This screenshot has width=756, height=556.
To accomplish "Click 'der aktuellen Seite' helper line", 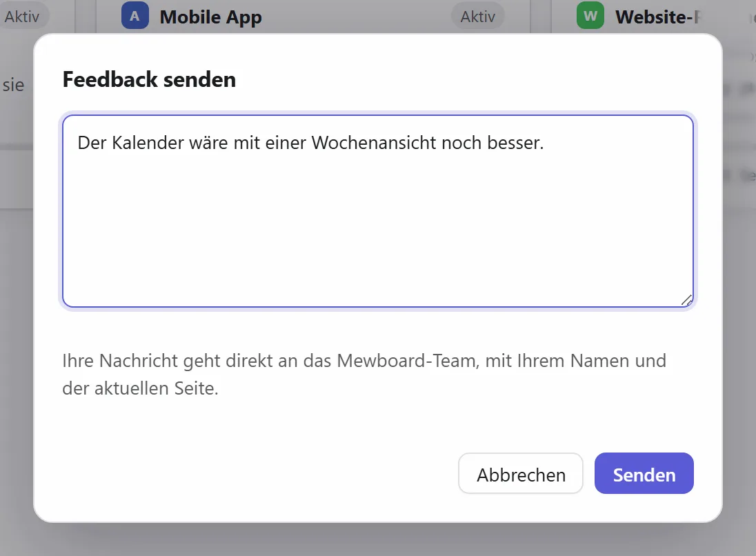I will [140, 388].
